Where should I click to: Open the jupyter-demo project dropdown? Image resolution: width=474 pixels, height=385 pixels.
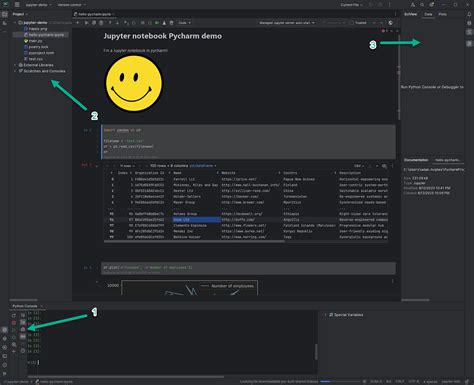point(39,5)
